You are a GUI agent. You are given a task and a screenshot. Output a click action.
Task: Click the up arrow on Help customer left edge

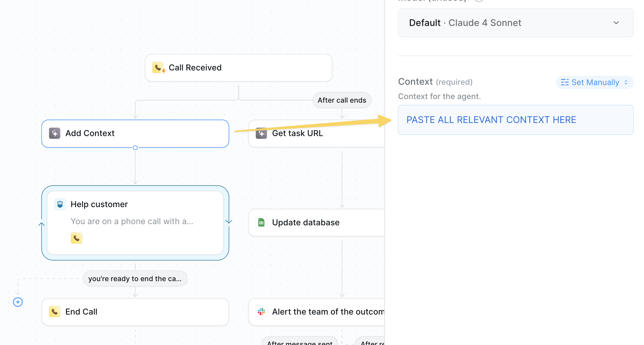[42, 224]
